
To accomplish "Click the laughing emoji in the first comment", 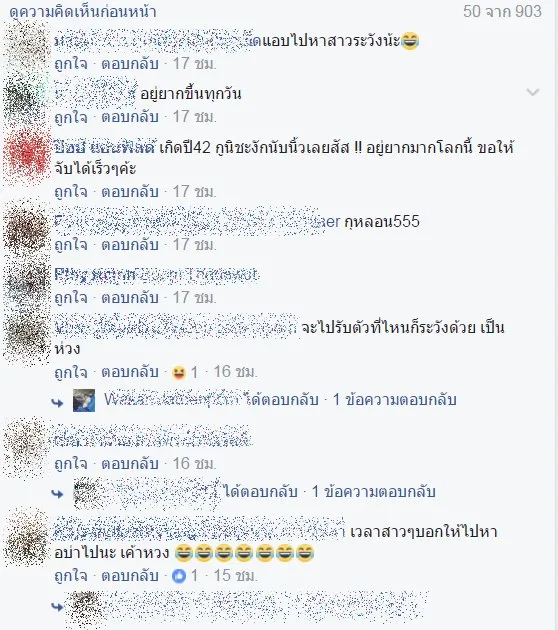I will (x=410, y=41).
